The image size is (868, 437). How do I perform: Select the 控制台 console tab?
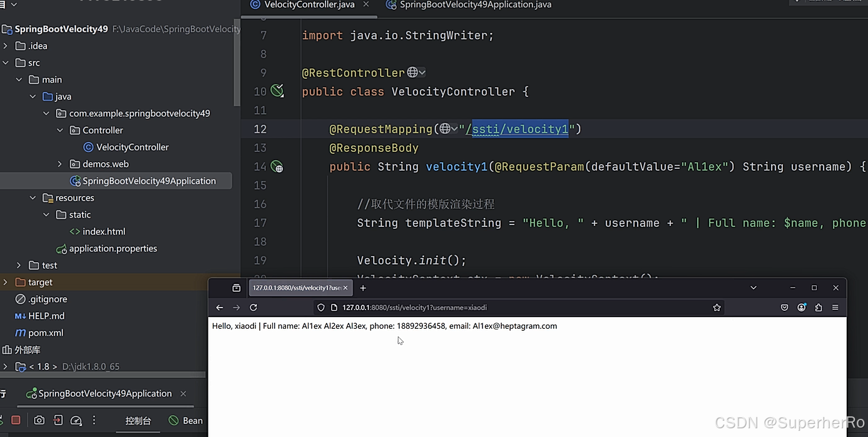point(138,421)
